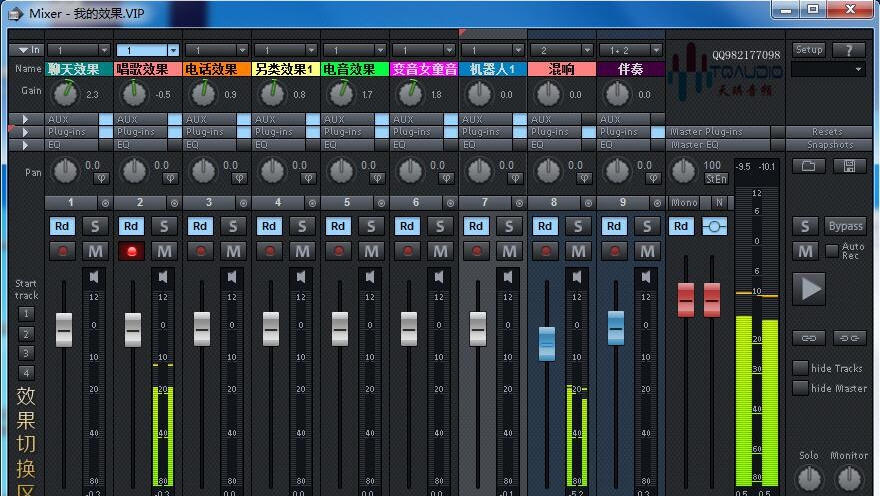Expand the Plug-ins section arrow on the left
880x496 pixels.
(x=13, y=132)
